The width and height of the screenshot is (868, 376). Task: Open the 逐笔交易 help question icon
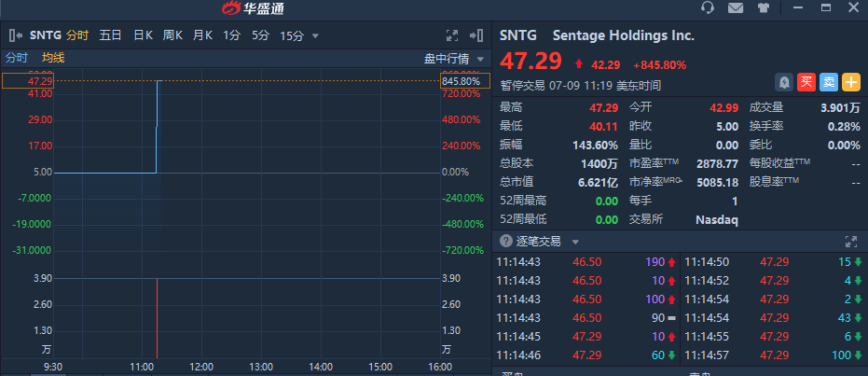505,241
